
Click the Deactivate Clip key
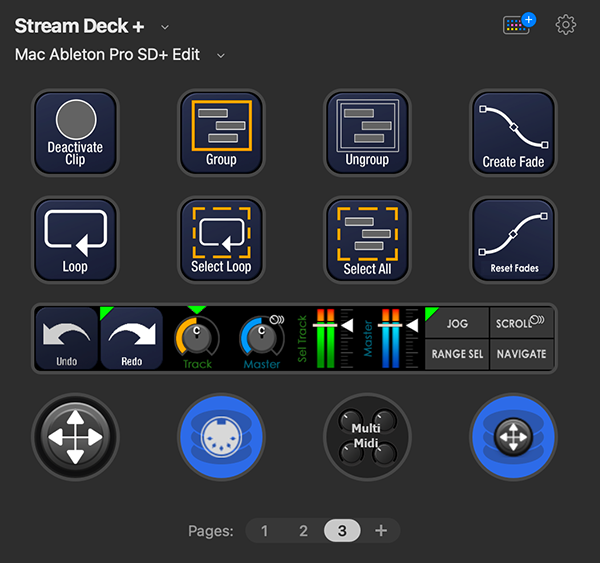tap(75, 132)
